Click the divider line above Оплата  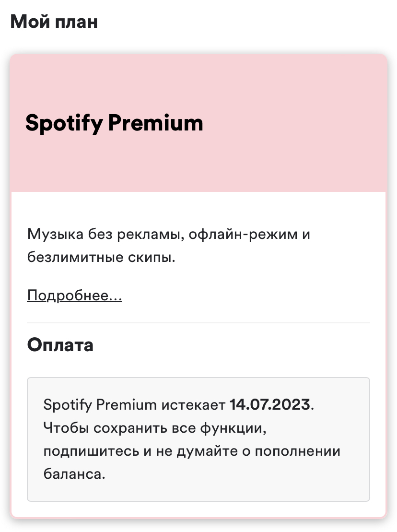coord(198,323)
